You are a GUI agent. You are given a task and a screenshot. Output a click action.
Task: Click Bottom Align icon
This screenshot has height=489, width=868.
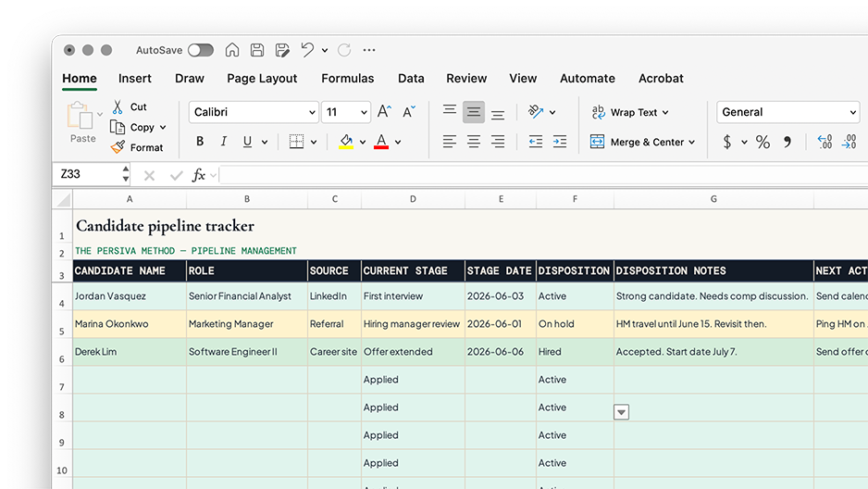point(498,113)
